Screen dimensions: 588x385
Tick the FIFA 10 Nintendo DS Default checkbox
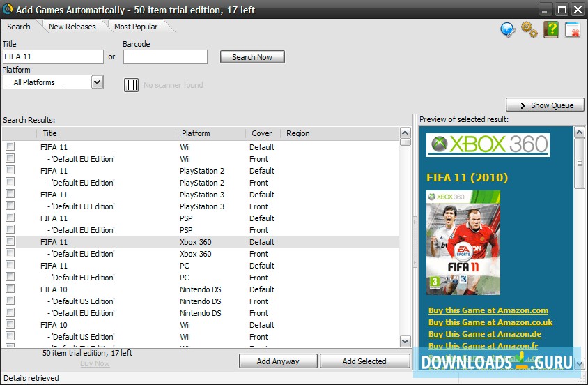pos(10,289)
